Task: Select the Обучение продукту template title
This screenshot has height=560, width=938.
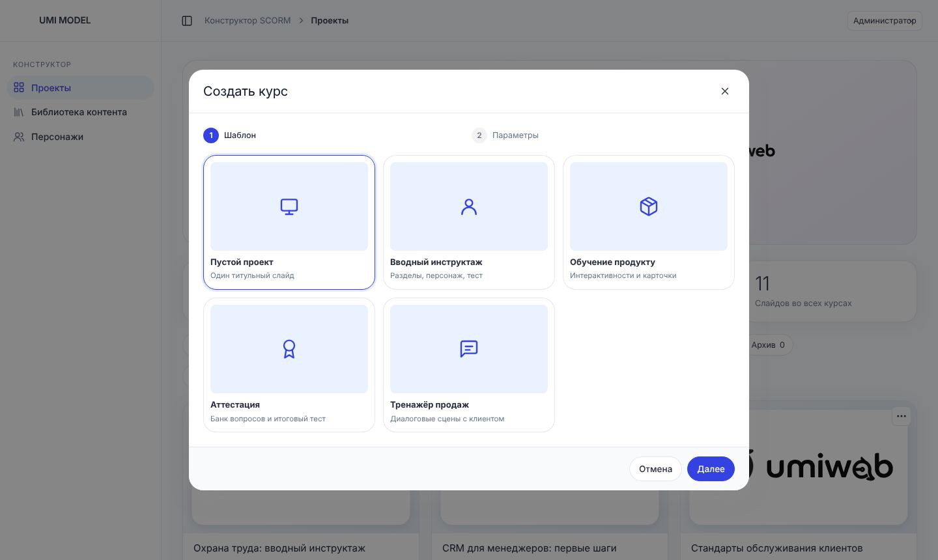Action: click(612, 262)
